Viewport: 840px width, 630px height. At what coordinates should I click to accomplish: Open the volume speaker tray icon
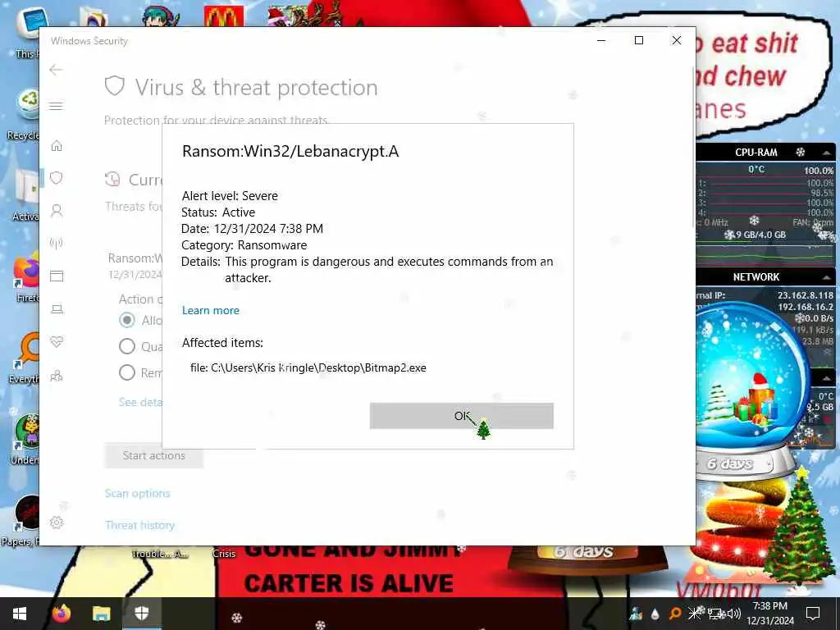734,614
